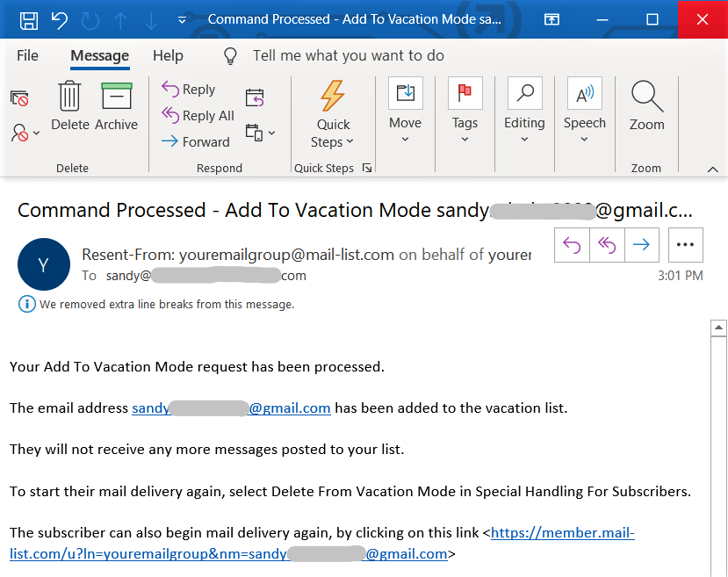Click the Save icon in title bar
The width and height of the screenshot is (728, 577).
click(29, 19)
